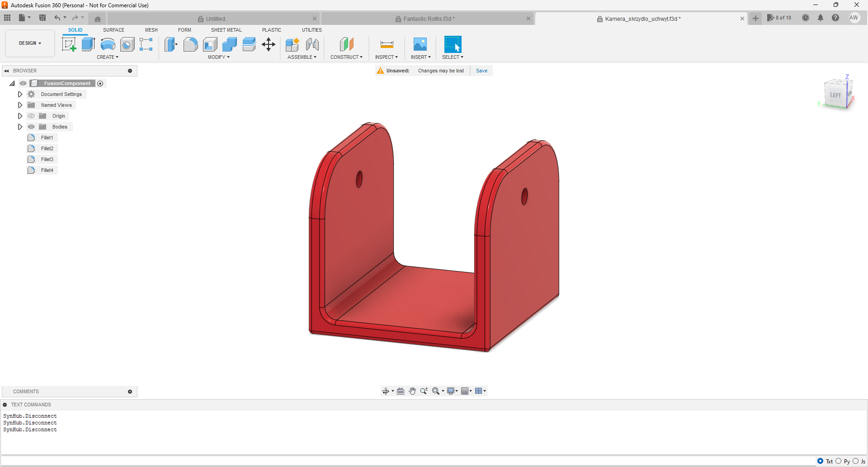The height and width of the screenshot is (467, 868).
Task: Toggle the Browser panel pin dot
Action: pos(130,71)
